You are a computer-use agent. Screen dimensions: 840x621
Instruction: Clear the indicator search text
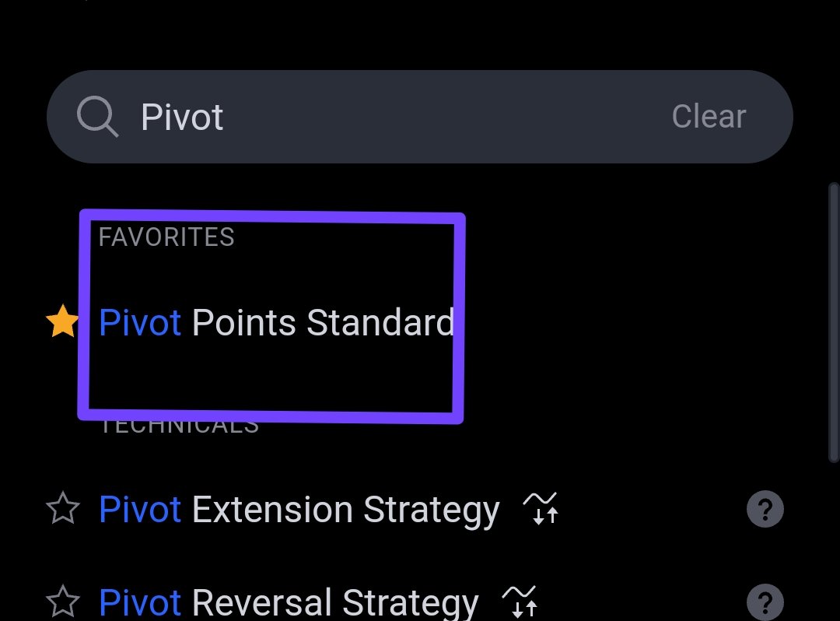point(709,116)
